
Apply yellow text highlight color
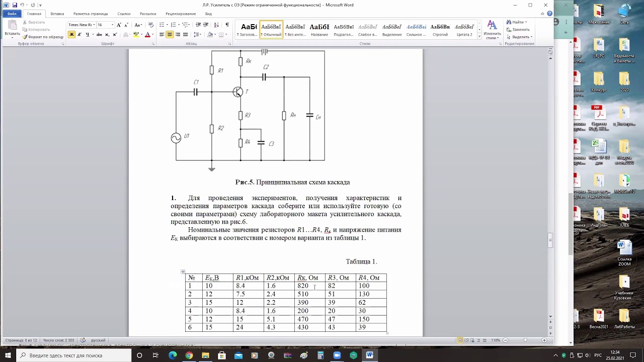click(135, 34)
